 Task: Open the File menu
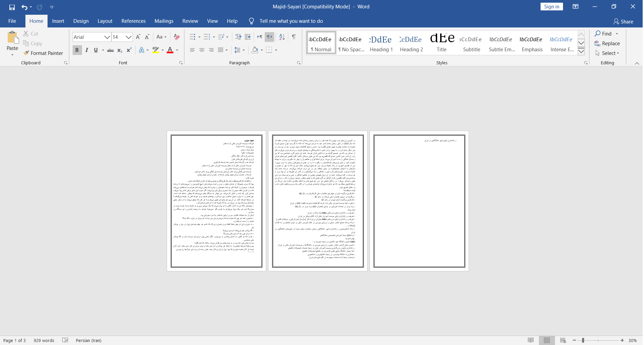[x=12, y=21]
